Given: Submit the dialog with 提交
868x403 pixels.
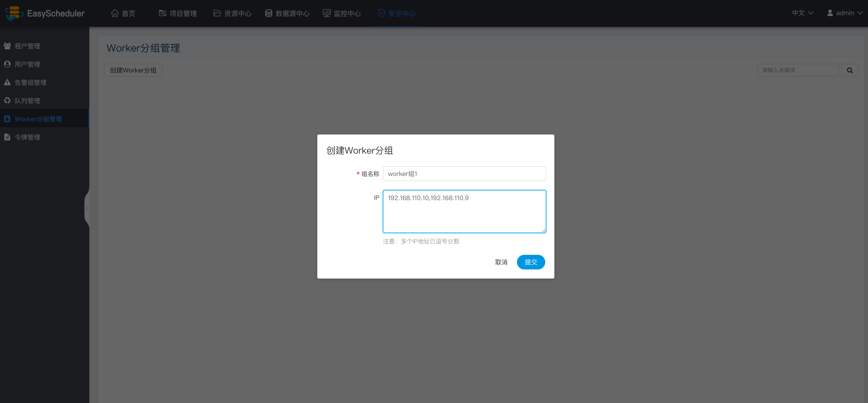Looking at the screenshot, I should click(531, 262).
